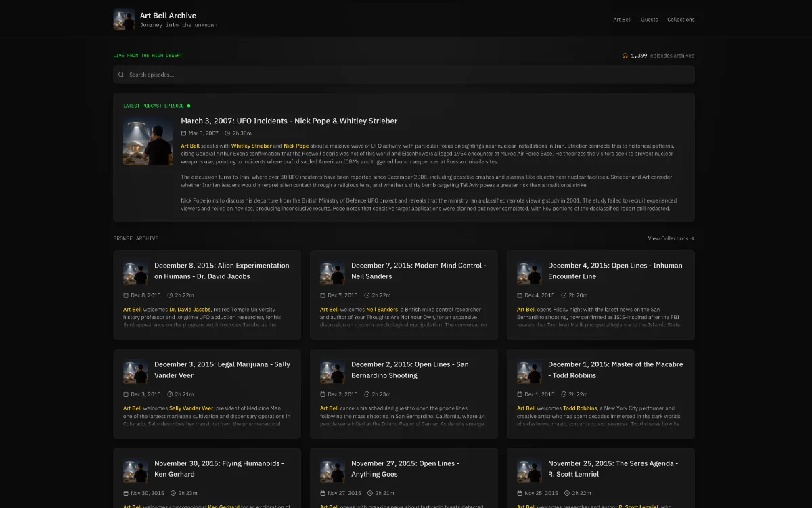Image resolution: width=812 pixels, height=508 pixels.
Task: Follow the Nick Pope highlighted link
Action: [x=296, y=146]
